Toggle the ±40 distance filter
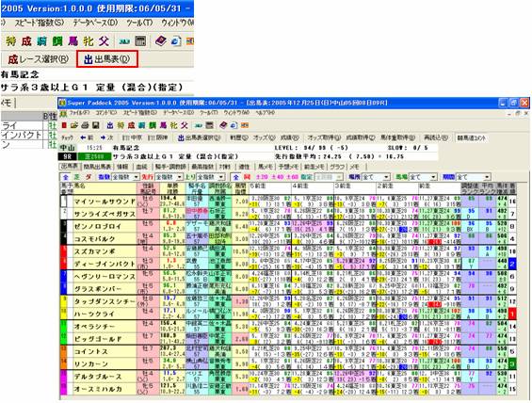The height and width of the screenshot is (403, 532). pyautogui.click(x=277, y=177)
